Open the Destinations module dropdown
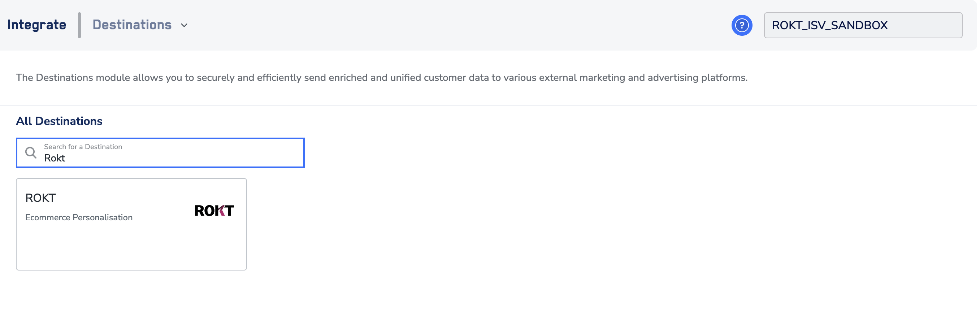The height and width of the screenshot is (320, 980). click(x=140, y=25)
